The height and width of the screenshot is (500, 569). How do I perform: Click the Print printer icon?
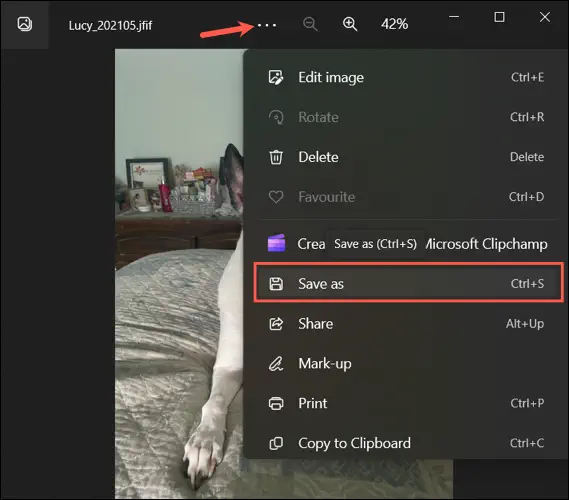tap(276, 403)
